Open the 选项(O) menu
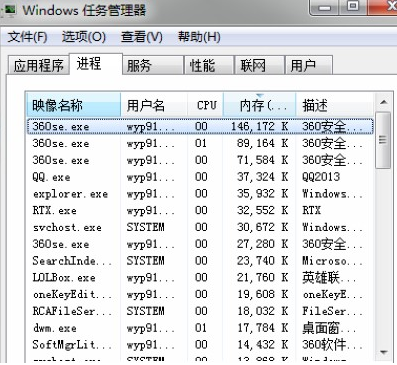The height and width of the screenshot is (365, 397). pos(84,37)
